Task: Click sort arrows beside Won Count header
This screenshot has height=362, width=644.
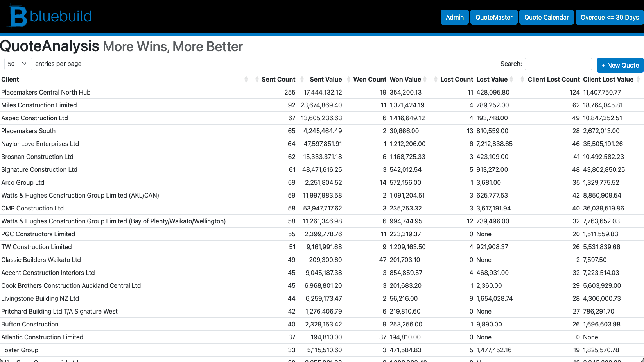Action: 349,79
